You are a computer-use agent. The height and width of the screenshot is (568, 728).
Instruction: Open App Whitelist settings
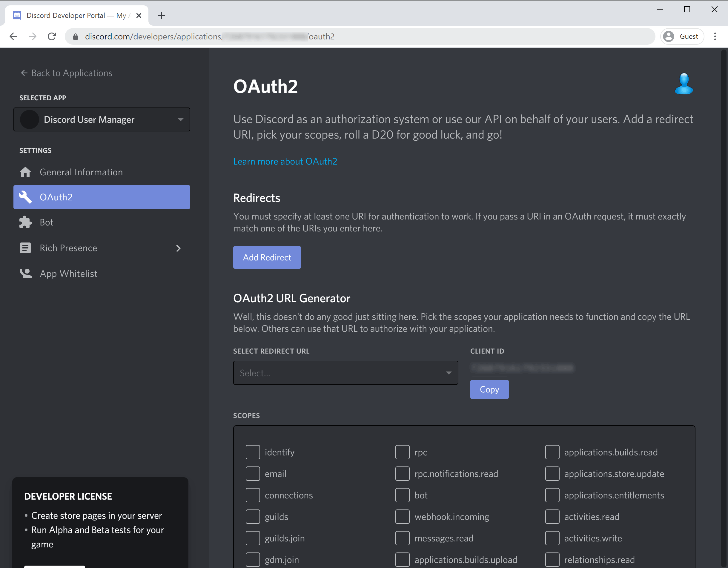68,274
